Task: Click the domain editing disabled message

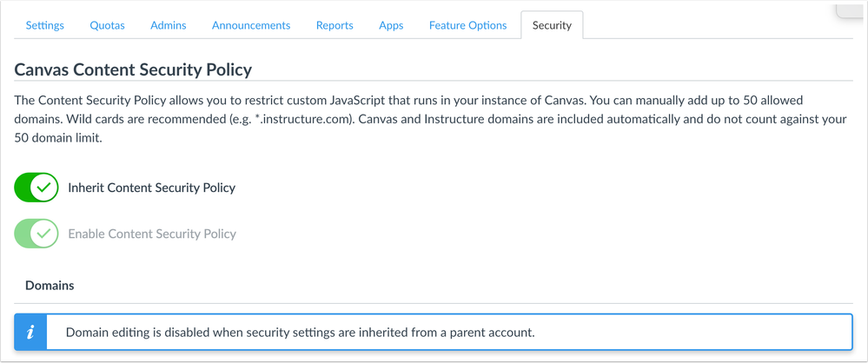Action: click(x=300, y=333)
